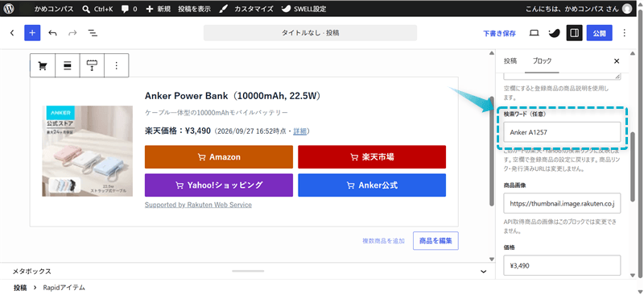Open the document overview list view
Screen dimensions: 644x295
(x=93, y=33)
